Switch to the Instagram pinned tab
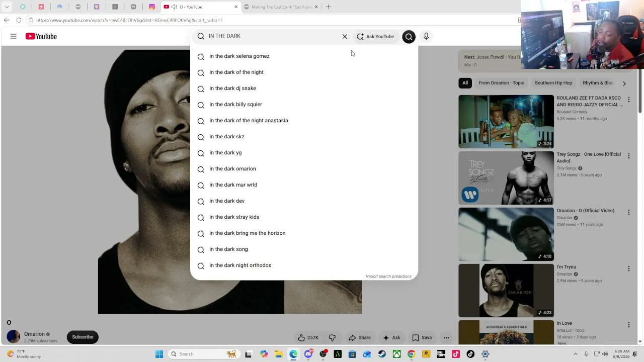 (152, 7)
